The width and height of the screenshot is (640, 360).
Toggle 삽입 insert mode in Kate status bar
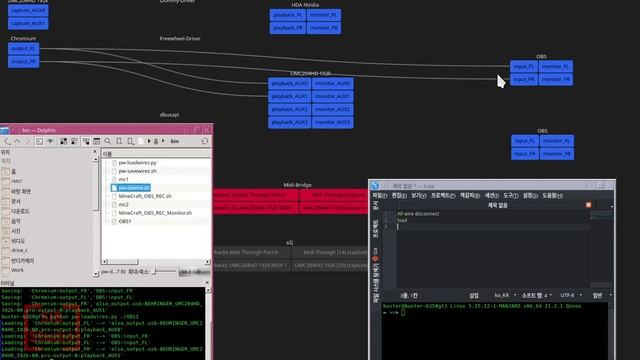[473, 295]
